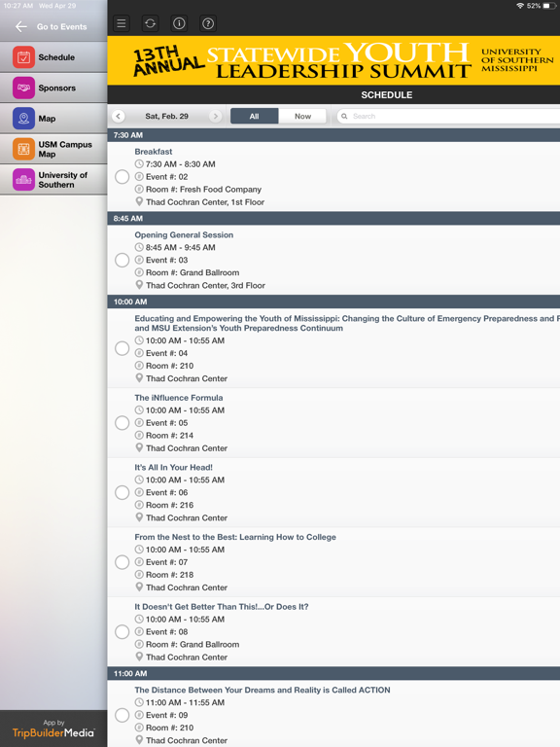The width and height of the screenshot is (560, 747).
Task: Go to next day with right chevron
Action: pyautogui.click(x=215, y=117)
